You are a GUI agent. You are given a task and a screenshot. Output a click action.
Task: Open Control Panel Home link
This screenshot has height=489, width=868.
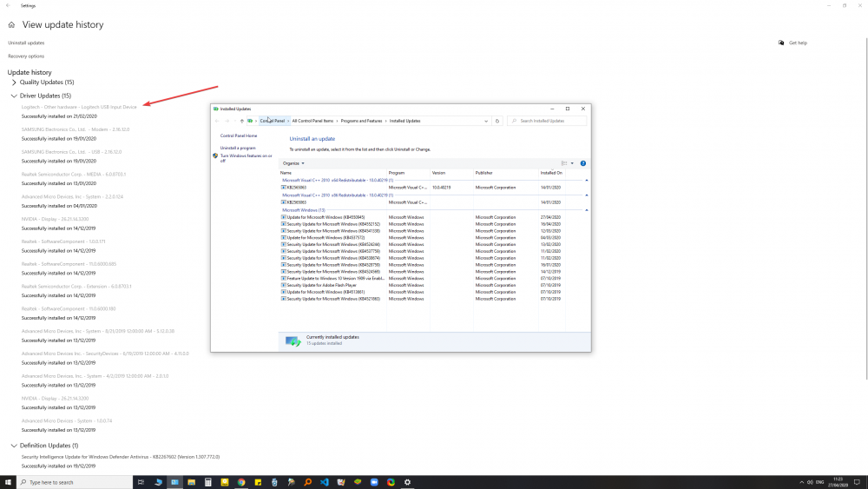239,135
